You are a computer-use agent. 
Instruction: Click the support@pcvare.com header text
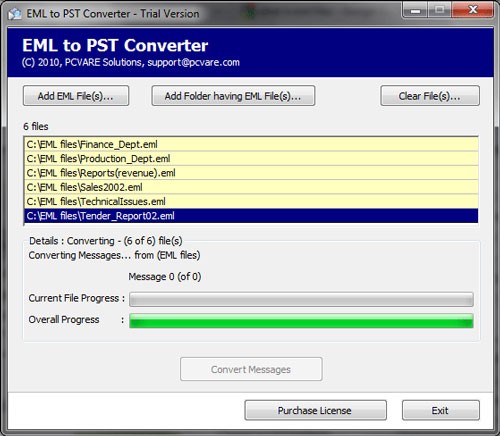tap(193, 62)
